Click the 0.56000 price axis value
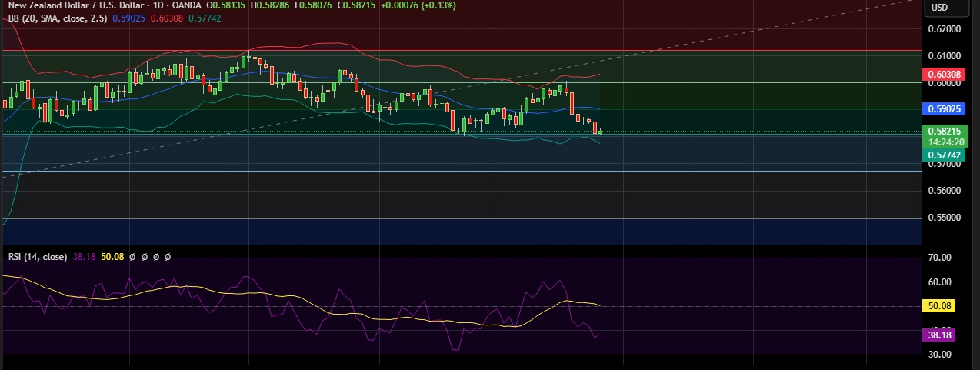 coord(945,190)
